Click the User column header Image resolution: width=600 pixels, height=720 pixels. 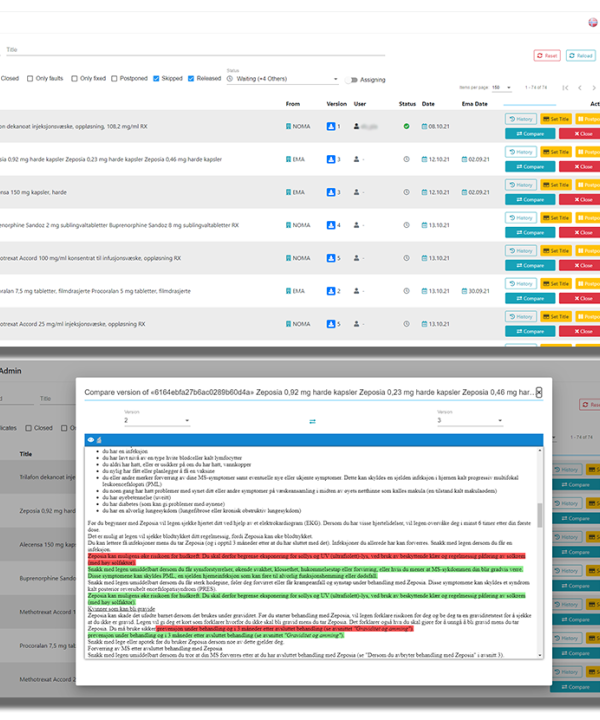pyautogui.click(x=359, y=104)
